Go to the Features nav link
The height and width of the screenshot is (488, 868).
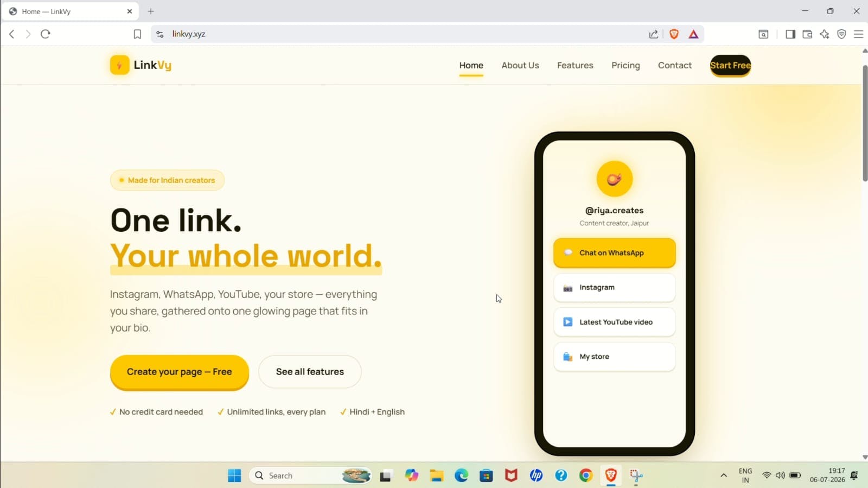click(x=575, y=65)
